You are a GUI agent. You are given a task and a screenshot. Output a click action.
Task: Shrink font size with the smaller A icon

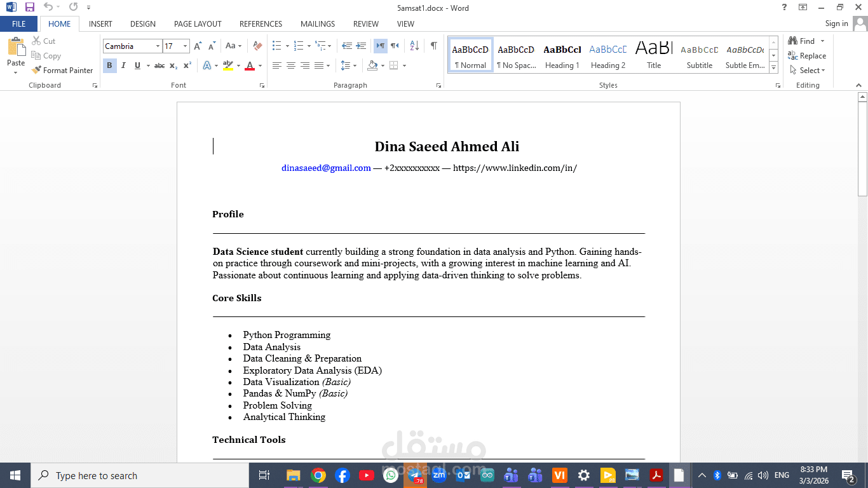coord(212,46)
